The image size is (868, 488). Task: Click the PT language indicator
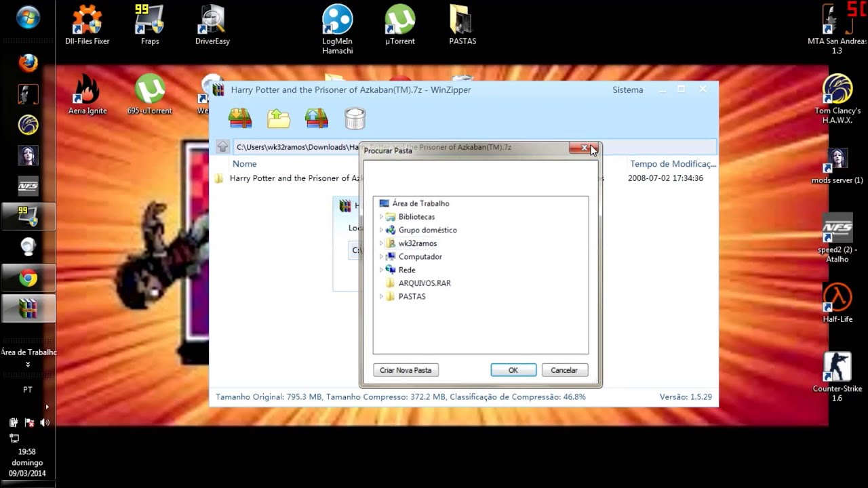28,390
